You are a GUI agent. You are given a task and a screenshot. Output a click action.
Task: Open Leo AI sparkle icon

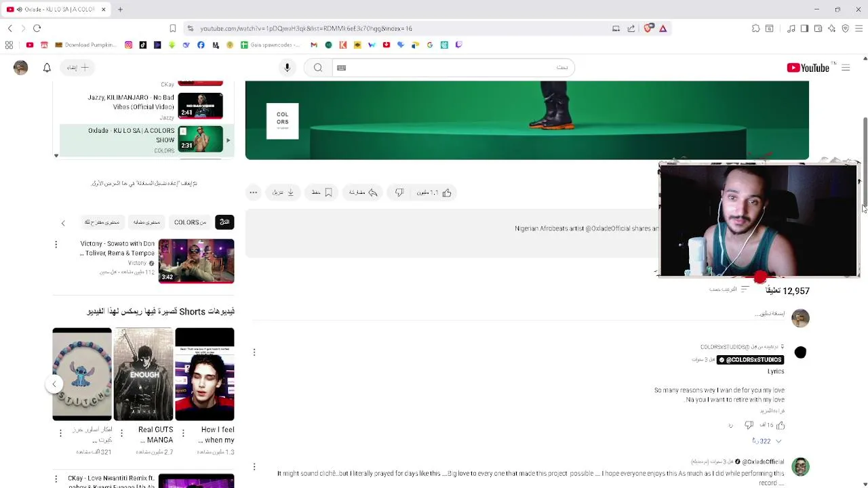click(831, 28)
